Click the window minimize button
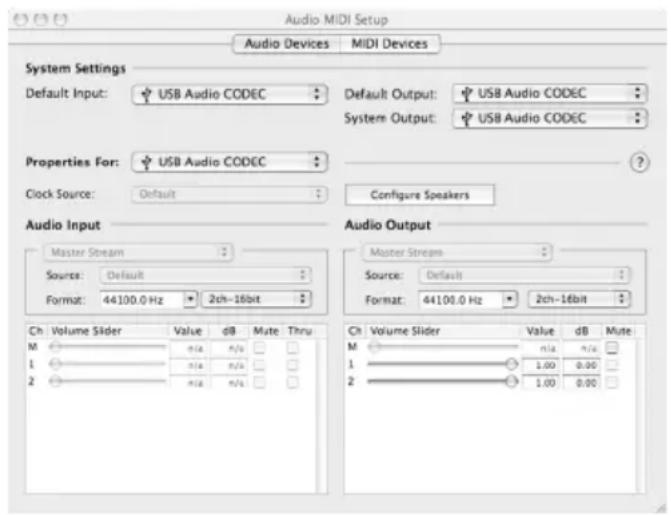This screenshot has height=515, width=671. [x=41, y=19]
